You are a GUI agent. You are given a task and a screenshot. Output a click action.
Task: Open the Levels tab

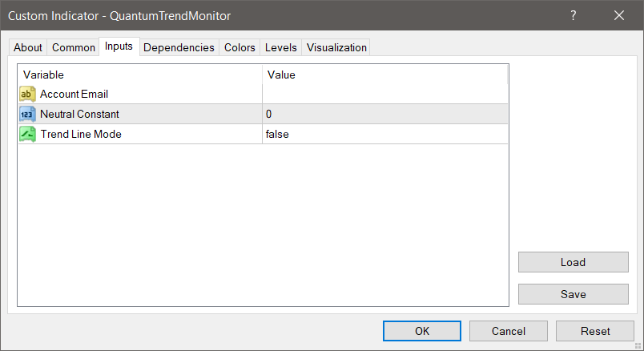pyautogui.click(x=281, y=48)
